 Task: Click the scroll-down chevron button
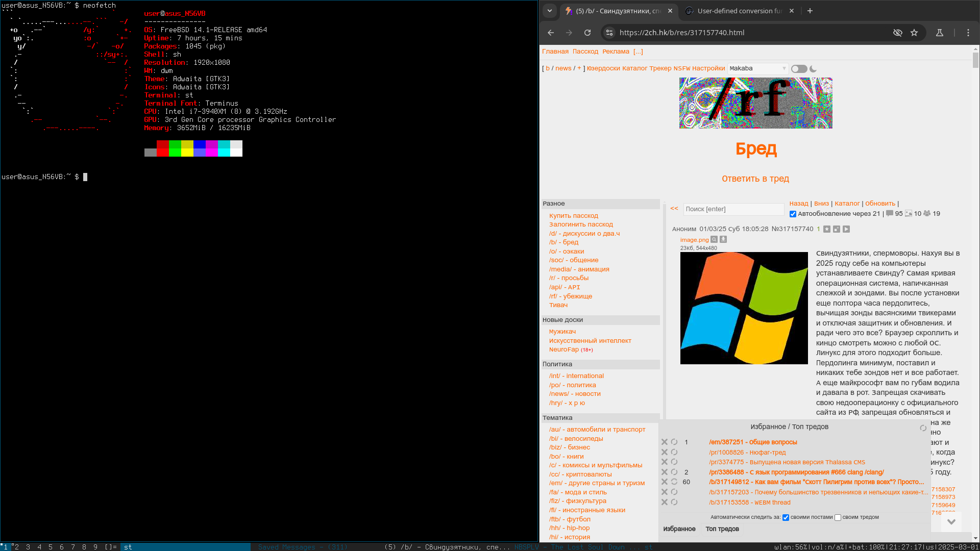951,522
